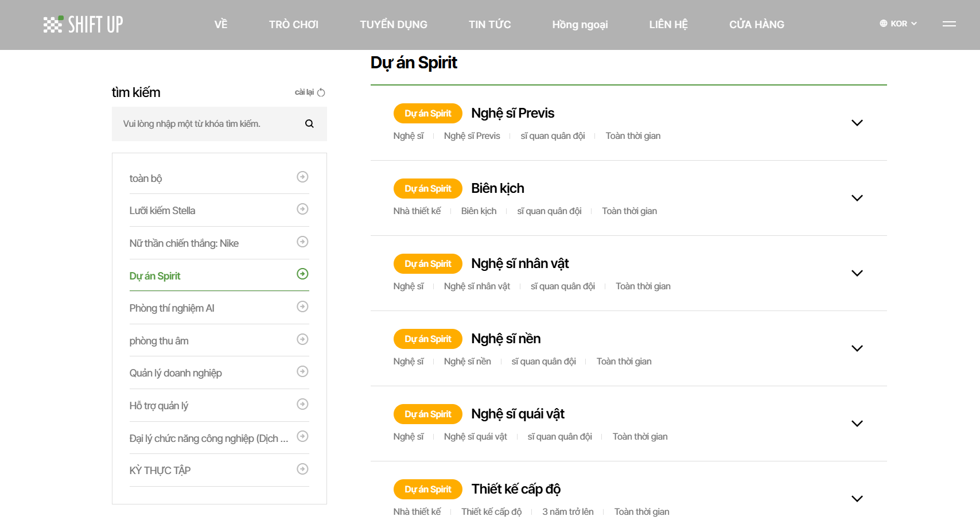
Task: Click the search magnifier icon
Action: point(309,124)
